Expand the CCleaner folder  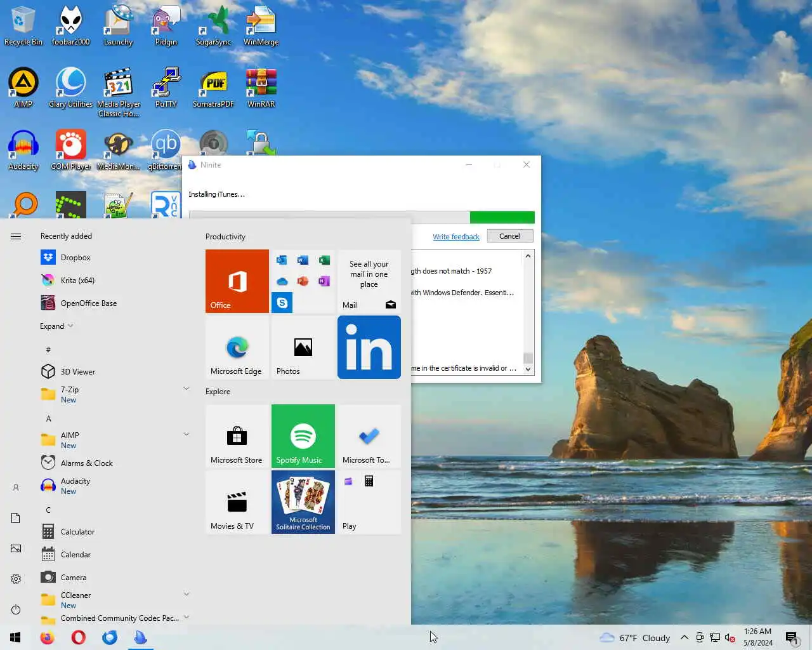187,594
